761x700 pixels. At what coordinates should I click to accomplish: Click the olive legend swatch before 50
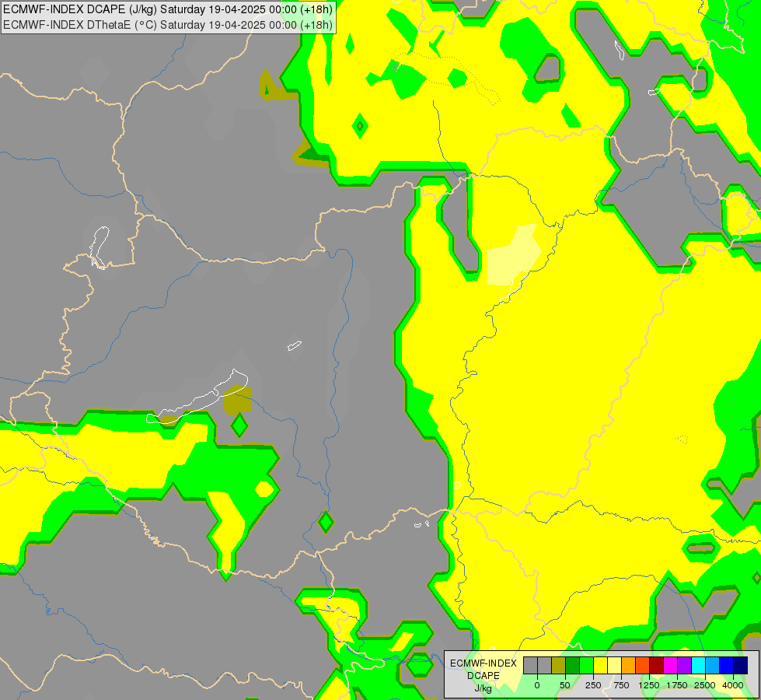(559, 665)
